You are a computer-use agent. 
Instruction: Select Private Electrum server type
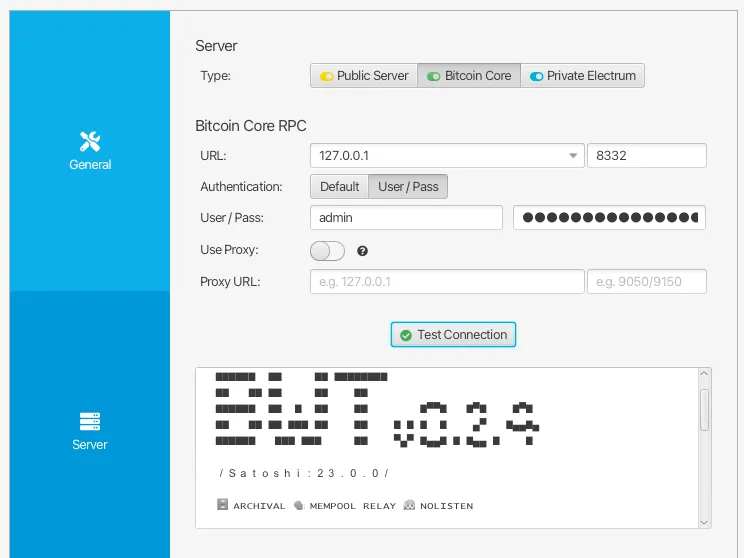click(x=582, y=76)
